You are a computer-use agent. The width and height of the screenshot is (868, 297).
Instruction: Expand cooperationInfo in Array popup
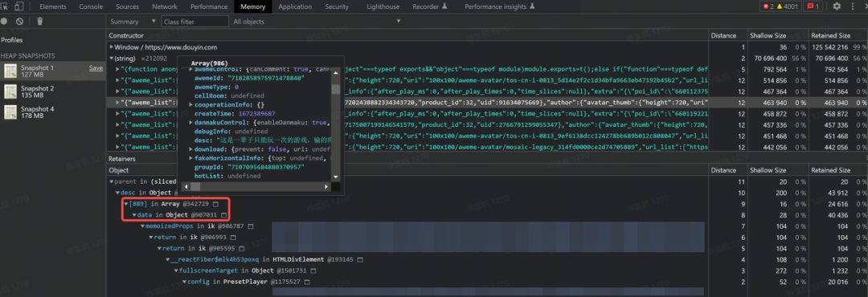(x=191, y=105)
